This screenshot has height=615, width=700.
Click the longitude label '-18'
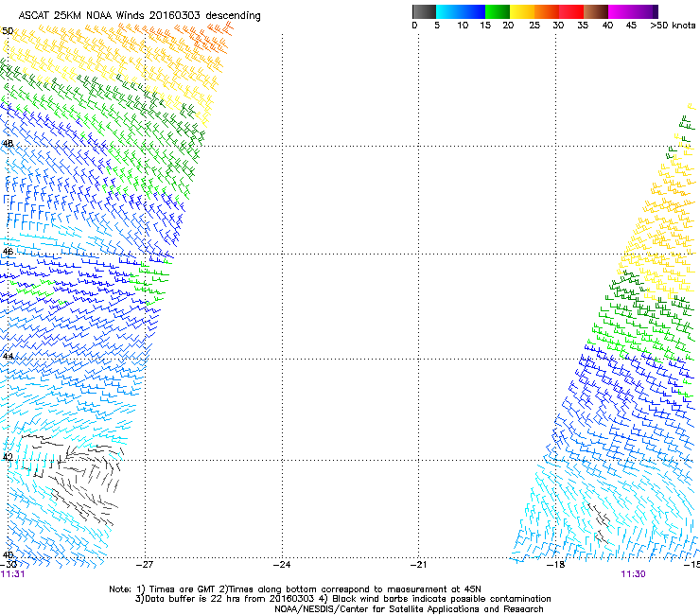pos(556,565)
